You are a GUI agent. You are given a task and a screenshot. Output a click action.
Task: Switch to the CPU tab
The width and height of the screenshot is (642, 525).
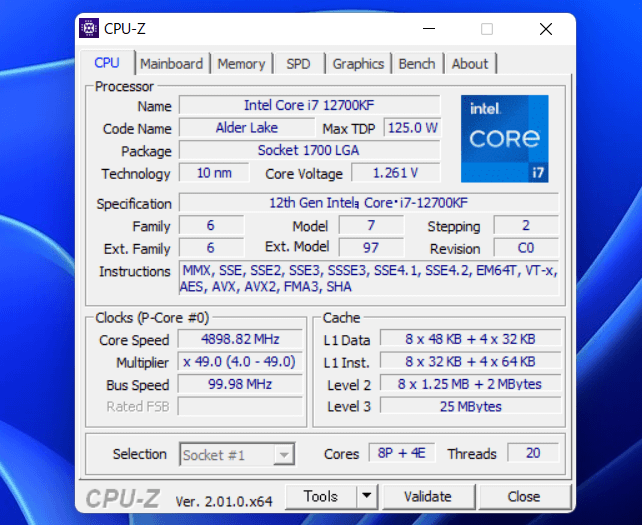[x=107, y=63]
